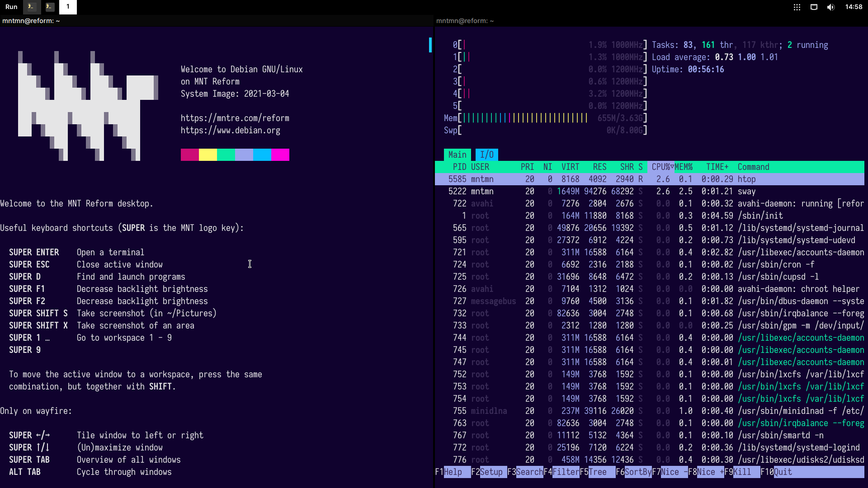
Task: Click the wired network status icon
Action: (x=814, y=7)
